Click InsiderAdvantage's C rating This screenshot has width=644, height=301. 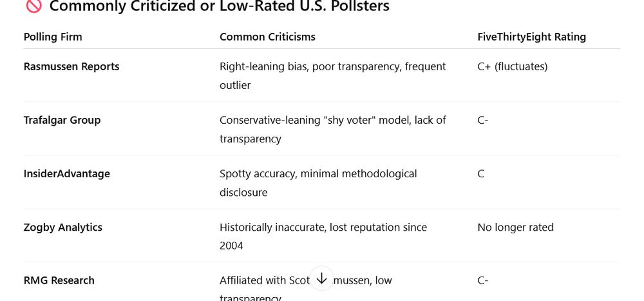pyautogui.click(x=481, y=173)
